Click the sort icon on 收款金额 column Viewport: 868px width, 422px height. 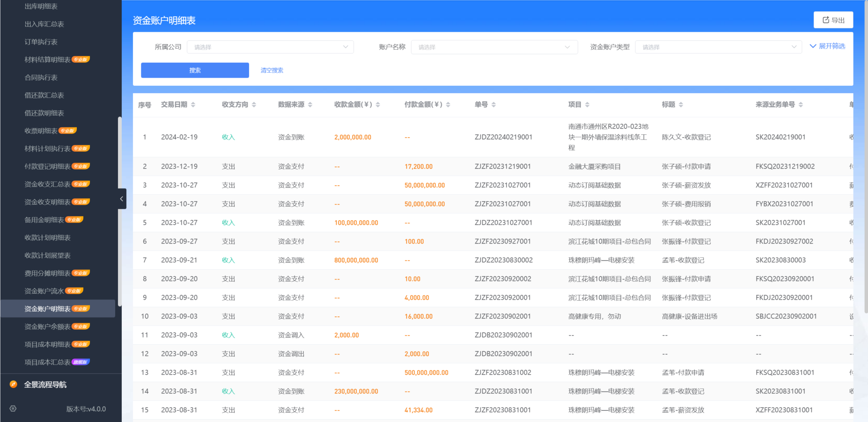point(378,104)
